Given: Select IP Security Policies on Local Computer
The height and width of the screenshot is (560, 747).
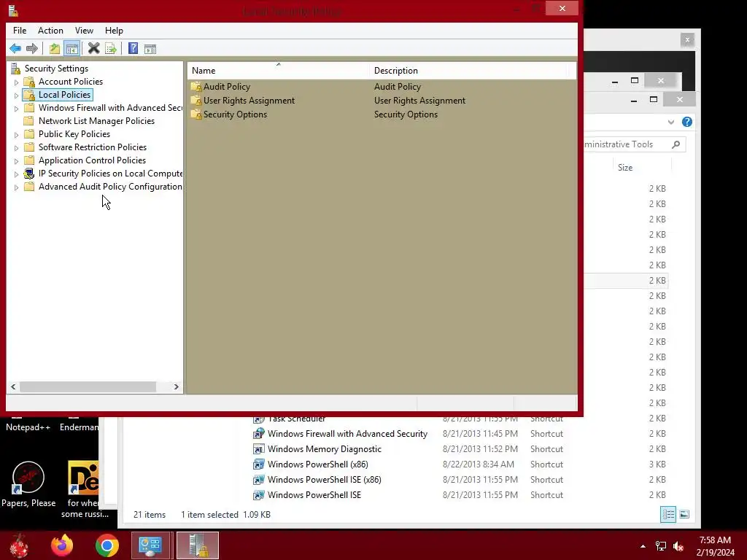Looking at the screenshot, I should pyautogui.click(x=110, y=174).
